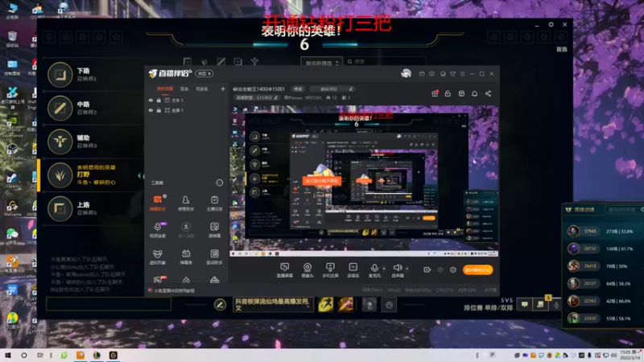
Task: Open the 读弹幕 tool
Action: 214,230
